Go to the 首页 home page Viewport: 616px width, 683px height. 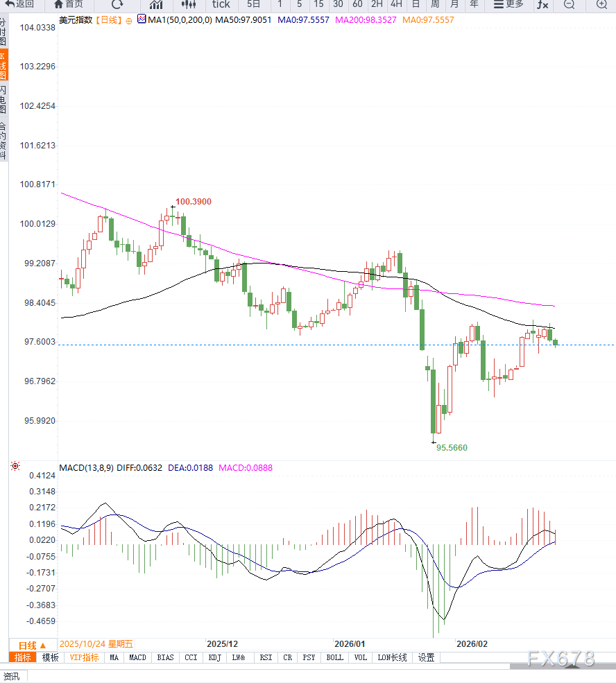coord(68,4)
